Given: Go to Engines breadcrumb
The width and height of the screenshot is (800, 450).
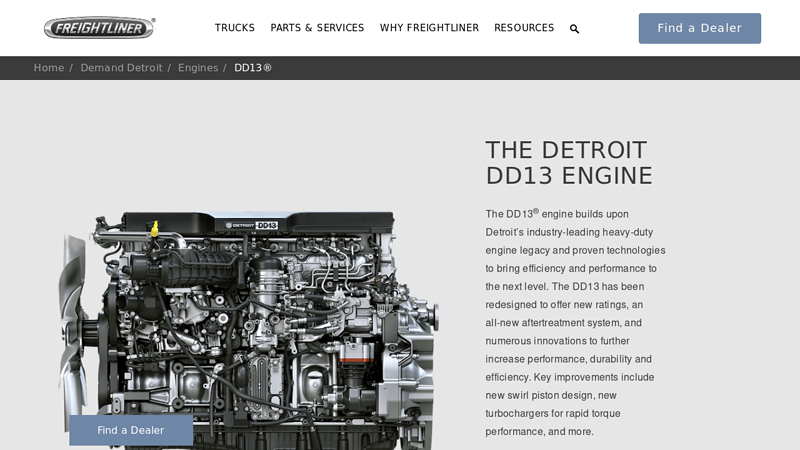Looking at the screenshot, I should point(198,68).
